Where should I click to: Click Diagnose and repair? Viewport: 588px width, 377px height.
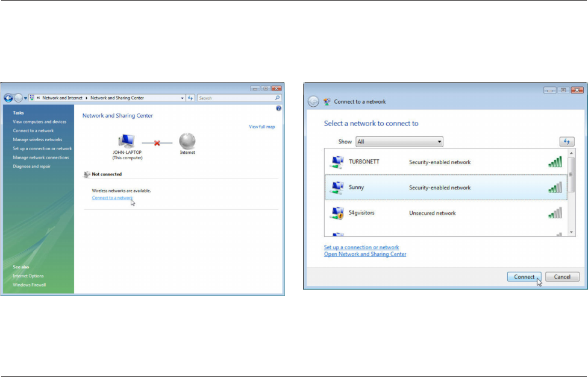tap(31, 166)
